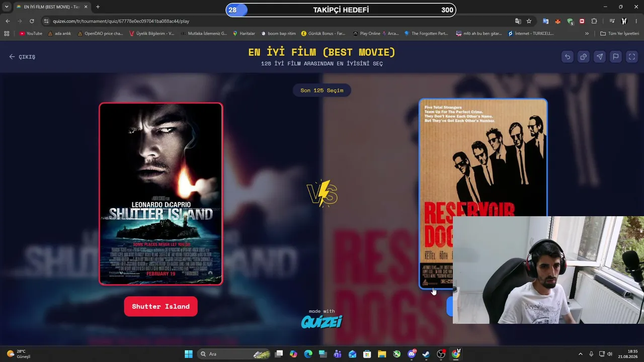
Task: Open the Chrome profile avatar
Action: [x=624, y=21]
